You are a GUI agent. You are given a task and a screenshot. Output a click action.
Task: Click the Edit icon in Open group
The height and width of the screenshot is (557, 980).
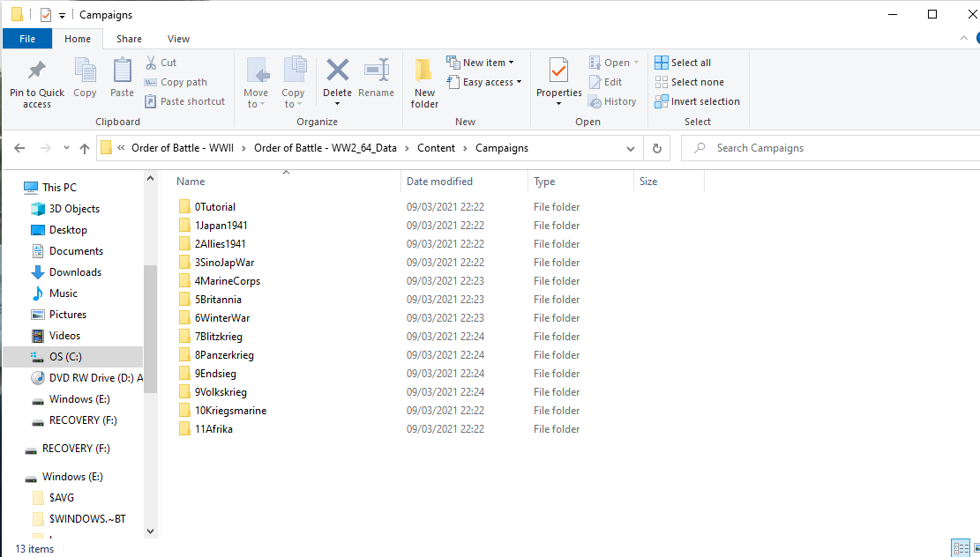[x=595, y=82]
